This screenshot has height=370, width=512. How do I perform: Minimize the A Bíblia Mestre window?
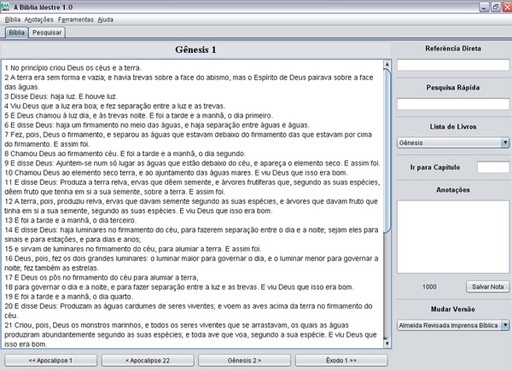[x=484, y=7]
